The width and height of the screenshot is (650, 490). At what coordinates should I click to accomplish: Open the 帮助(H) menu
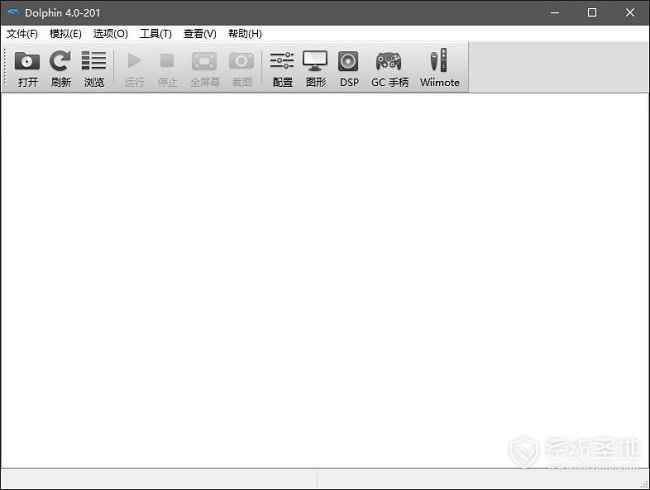click(x=245, y=34)
